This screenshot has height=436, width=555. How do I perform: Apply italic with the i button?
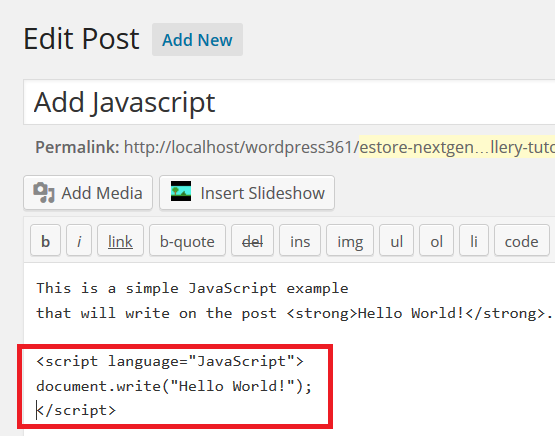(x=79, y=242)
